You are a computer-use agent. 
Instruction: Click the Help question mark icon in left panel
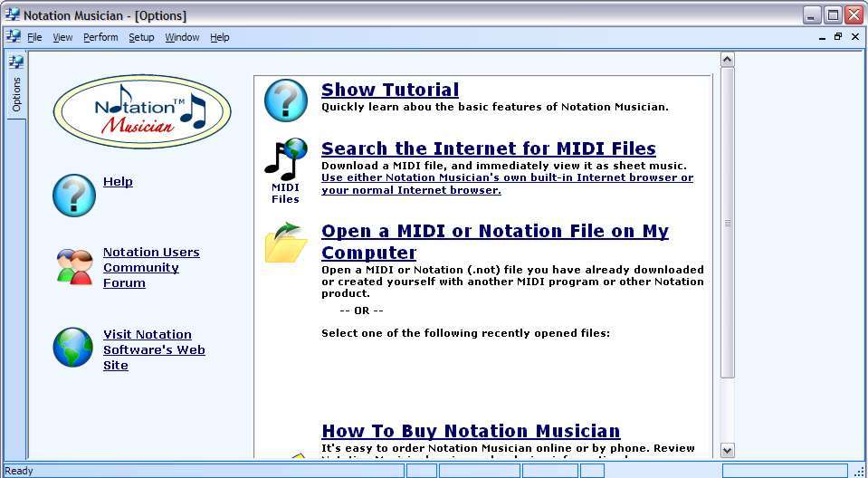point(74,195)
